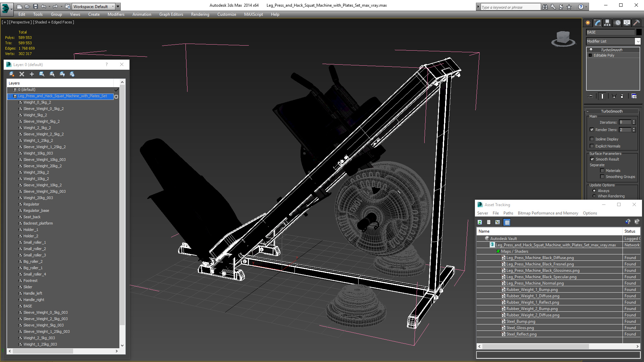
Task: Collapse the TurboSmooth rollout header
Action: (x=611, y=111)
